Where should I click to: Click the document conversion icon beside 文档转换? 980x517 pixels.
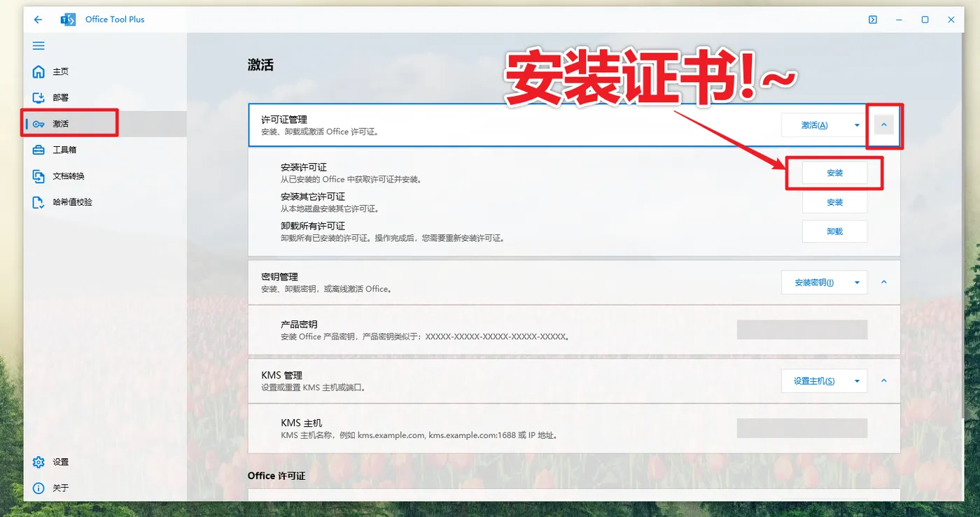[x=38, y=176]
